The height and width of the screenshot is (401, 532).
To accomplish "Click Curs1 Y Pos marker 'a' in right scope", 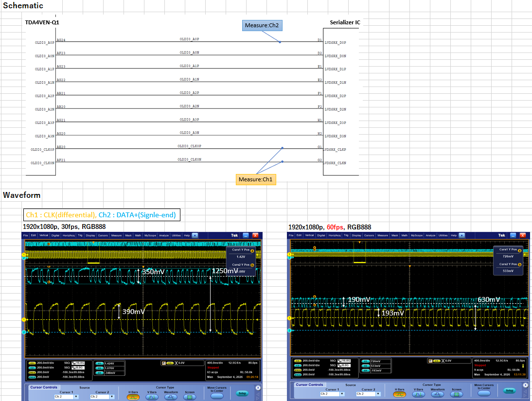I will point(519,250).
